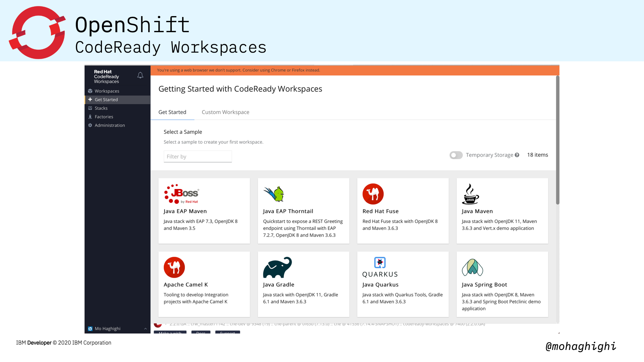Click the Quarkus logo
Viewport: 644px width, 362px height.
tap(380, 267)
